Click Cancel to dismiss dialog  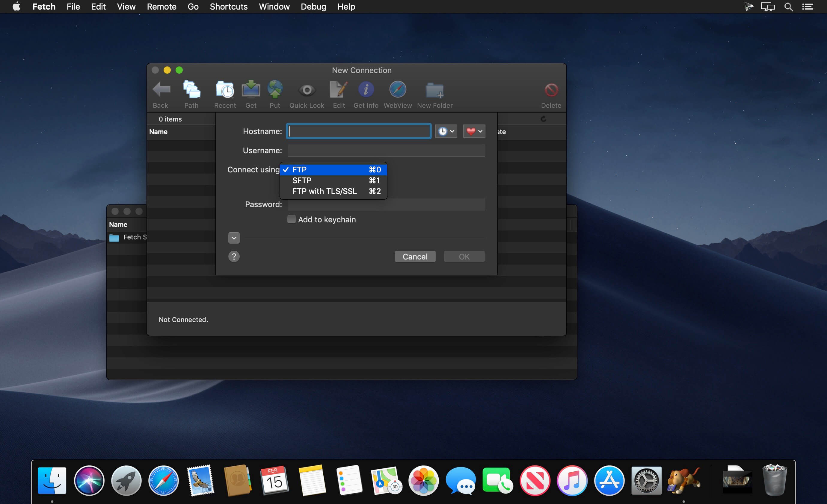(x=415, y=256)
